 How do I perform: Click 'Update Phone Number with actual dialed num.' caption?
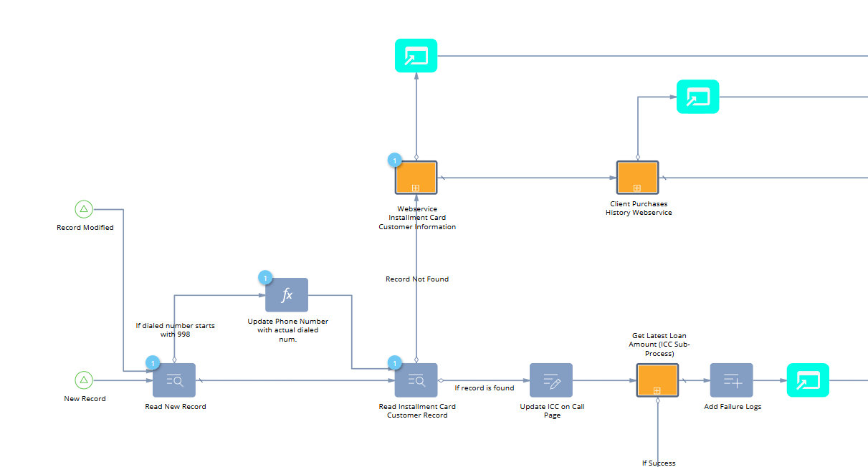click(x=287, y=330)
